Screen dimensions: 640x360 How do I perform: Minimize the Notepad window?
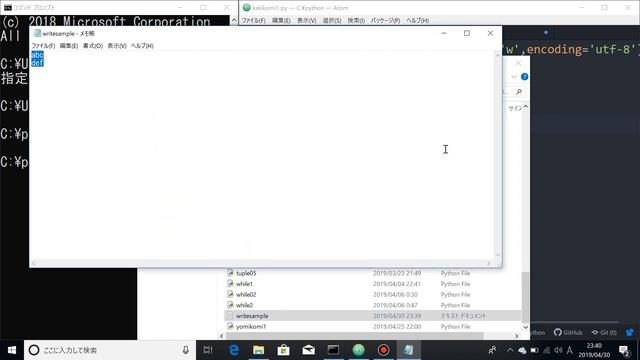tap(444, 33)
